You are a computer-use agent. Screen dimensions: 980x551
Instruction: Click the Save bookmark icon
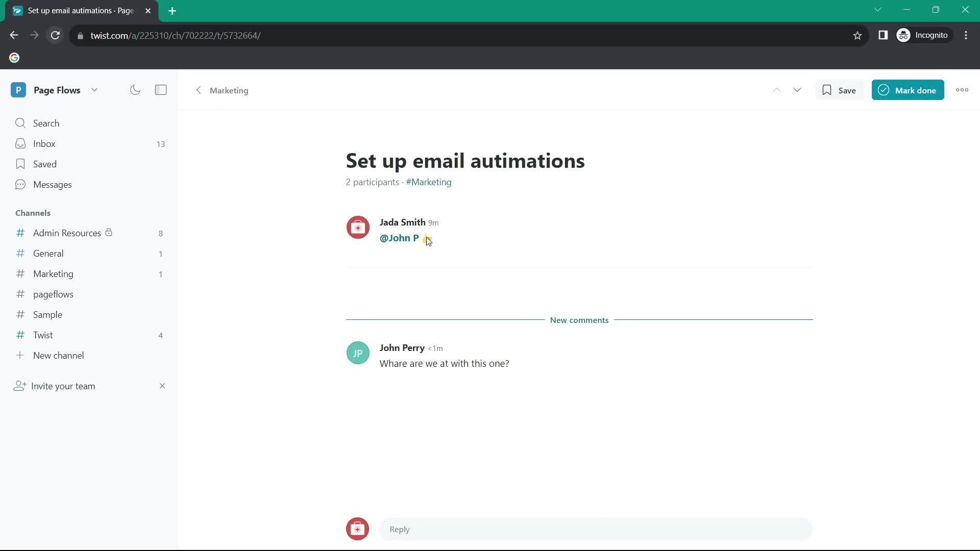click(826, 89)
